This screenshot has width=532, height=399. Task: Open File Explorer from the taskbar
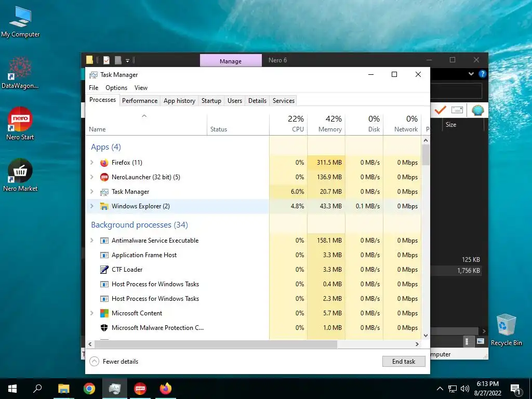coord(63,389)
